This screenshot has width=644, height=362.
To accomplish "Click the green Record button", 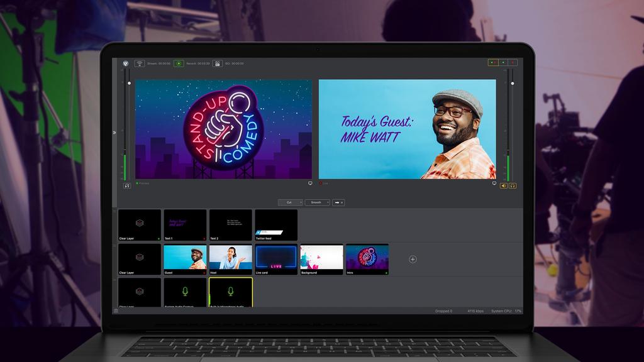I will (177, 63).
